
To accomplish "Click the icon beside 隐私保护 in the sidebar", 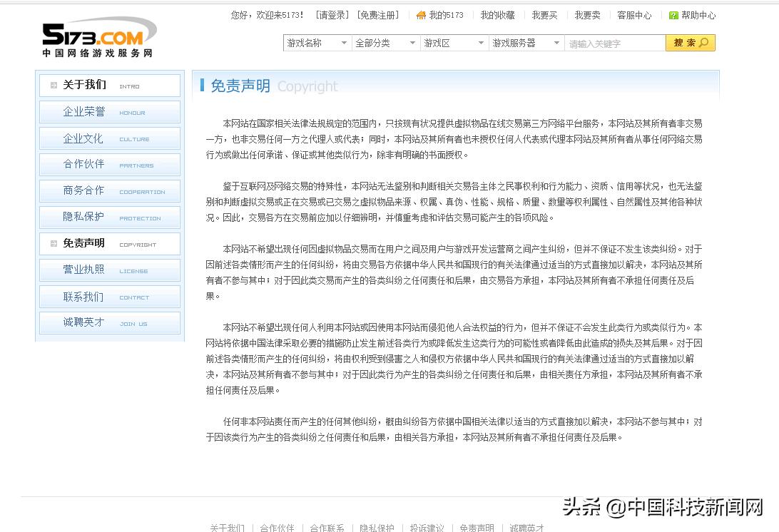I will (x=54, y=218).
